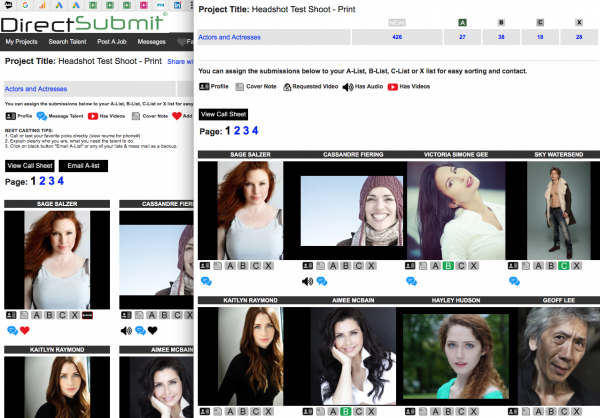Open profile icon under Geoff Lee
Image resolution: width=600 pixels, height=418 pixels.
(x=511, y=410)
